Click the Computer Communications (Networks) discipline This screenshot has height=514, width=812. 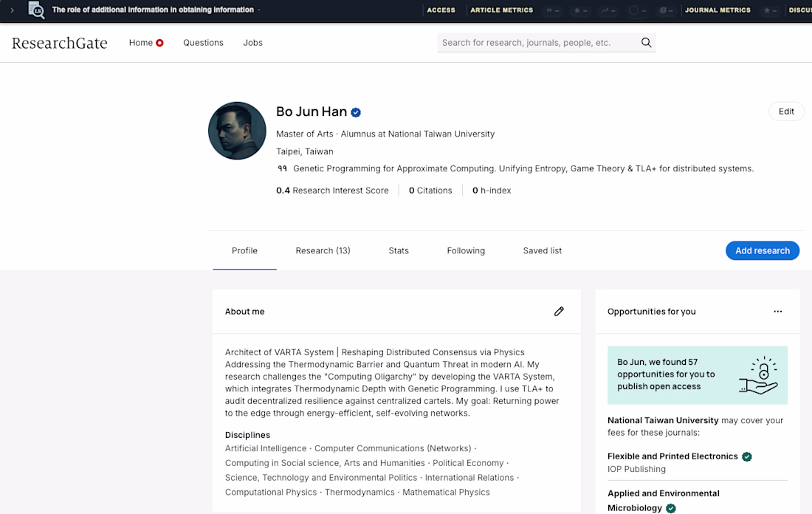point(393,448)
